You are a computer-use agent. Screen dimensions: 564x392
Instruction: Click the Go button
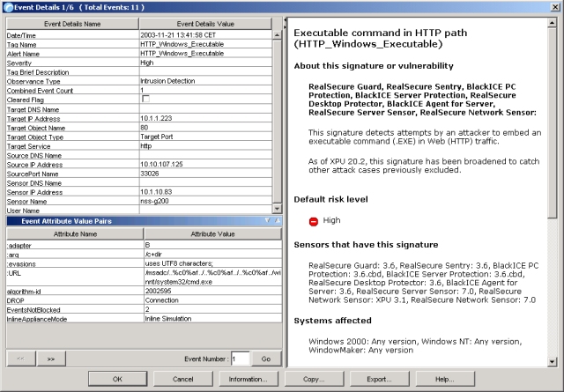[x=266, y=359]
